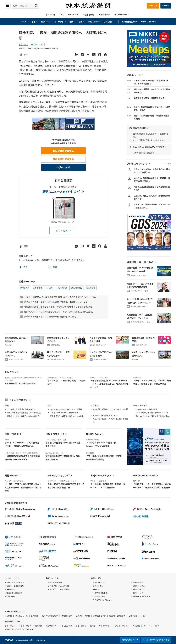
Task: Click the magnifier icon in the search box
Action: (x=36, y=5)
